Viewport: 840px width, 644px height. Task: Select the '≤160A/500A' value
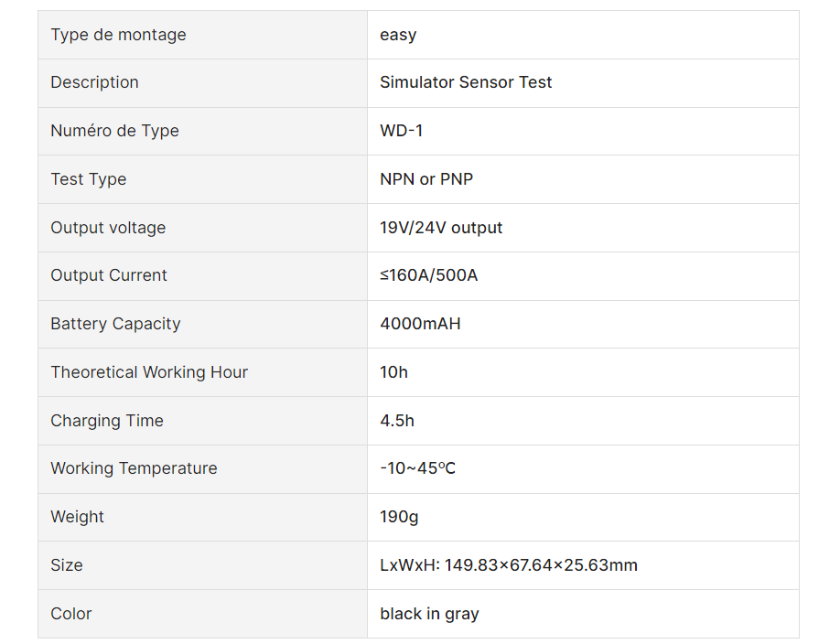click(x=428, y=275)
